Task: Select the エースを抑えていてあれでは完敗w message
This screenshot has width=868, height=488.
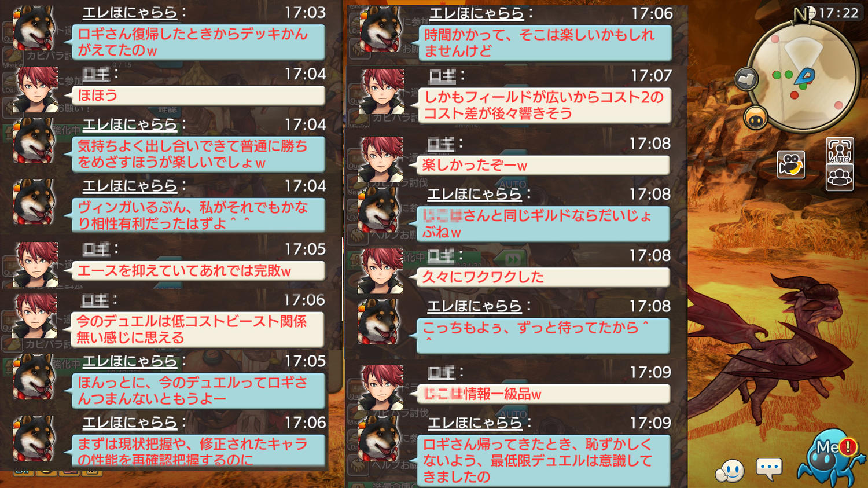Action: click(198, 271)
